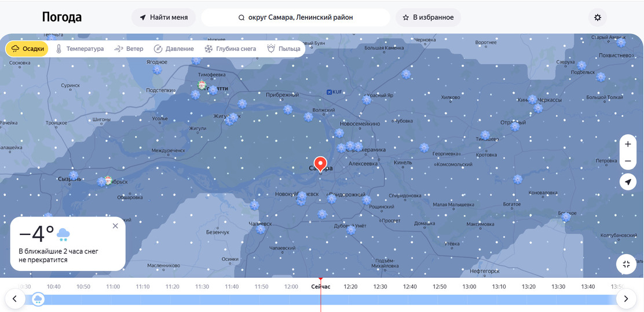Close the −4° weather info card
This screenshot has height=312, width=644.
click(115, 226)
